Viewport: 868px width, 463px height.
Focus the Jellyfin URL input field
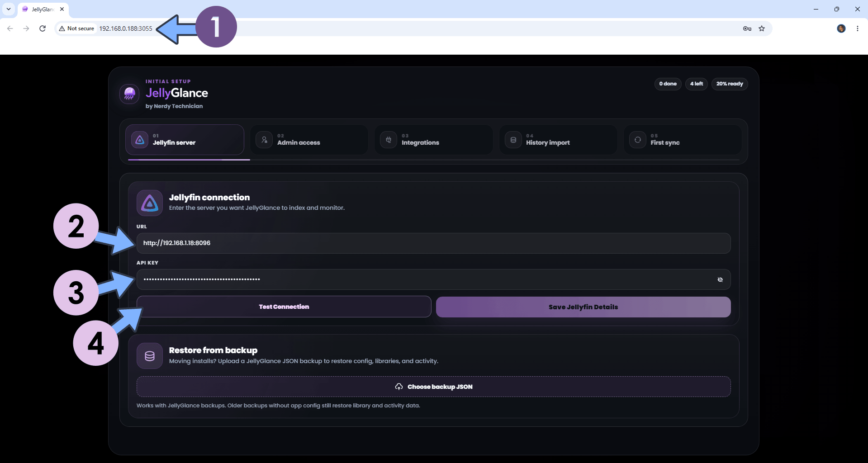coord(433,243)
